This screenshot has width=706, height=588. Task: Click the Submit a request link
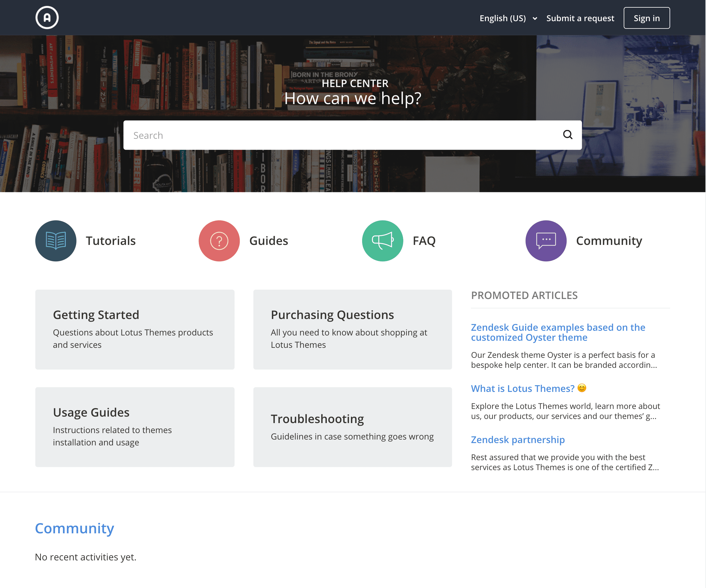point(580,18)
